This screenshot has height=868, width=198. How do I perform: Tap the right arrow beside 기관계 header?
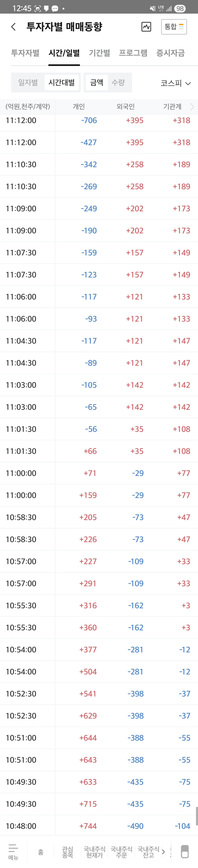point(192,107)
